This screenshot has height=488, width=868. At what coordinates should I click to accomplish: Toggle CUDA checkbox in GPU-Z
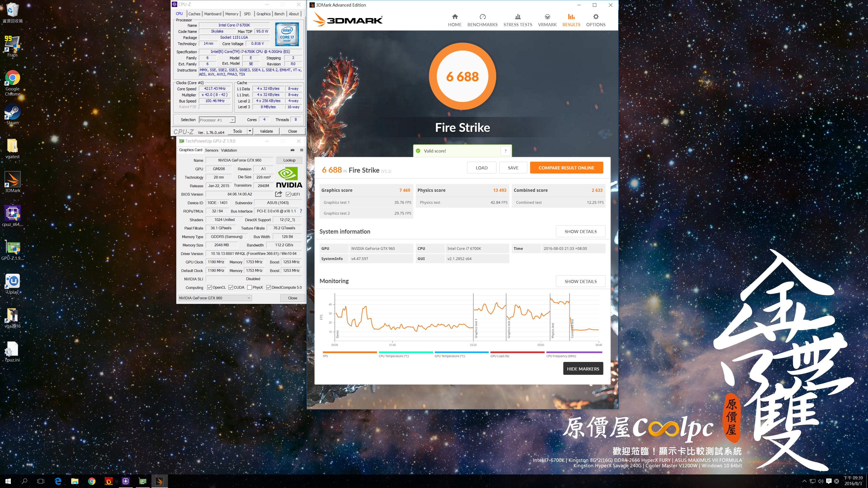231,288
